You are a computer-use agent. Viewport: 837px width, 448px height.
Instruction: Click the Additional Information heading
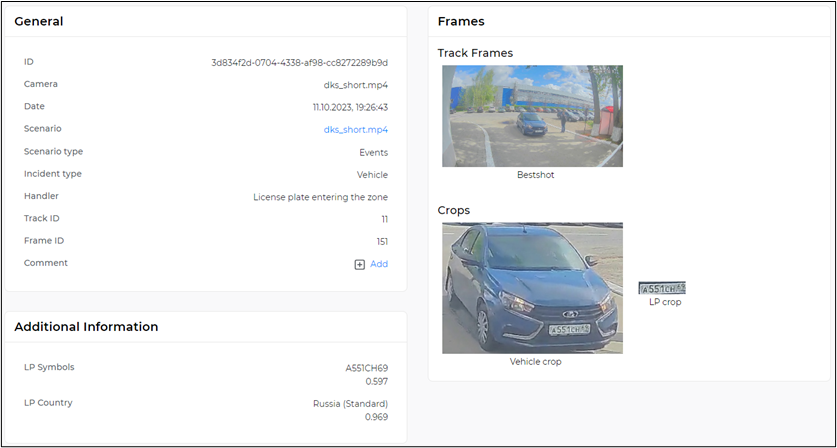pyautogui.click(x=86, y=327)
